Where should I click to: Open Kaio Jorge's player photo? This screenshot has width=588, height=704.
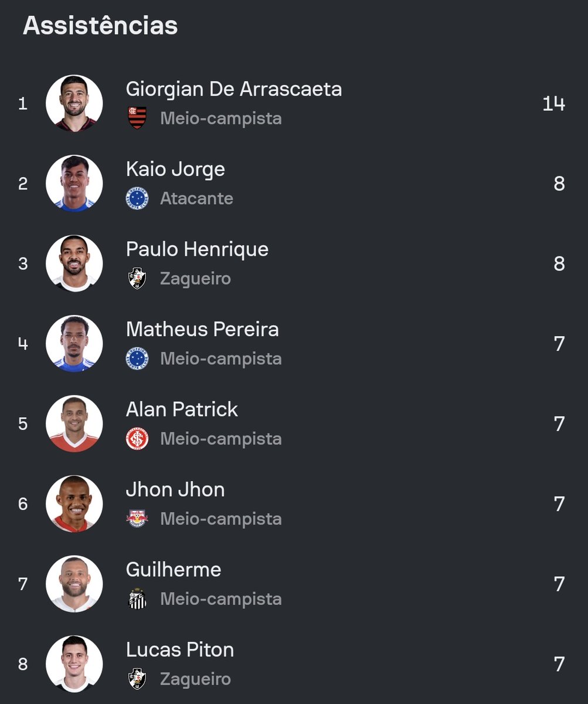coord(74,184)
